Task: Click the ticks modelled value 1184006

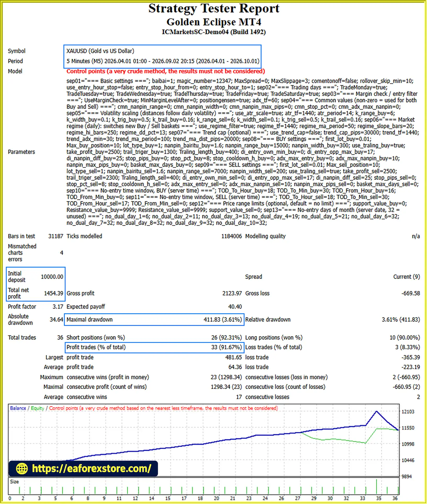Action: click(232, 236)
